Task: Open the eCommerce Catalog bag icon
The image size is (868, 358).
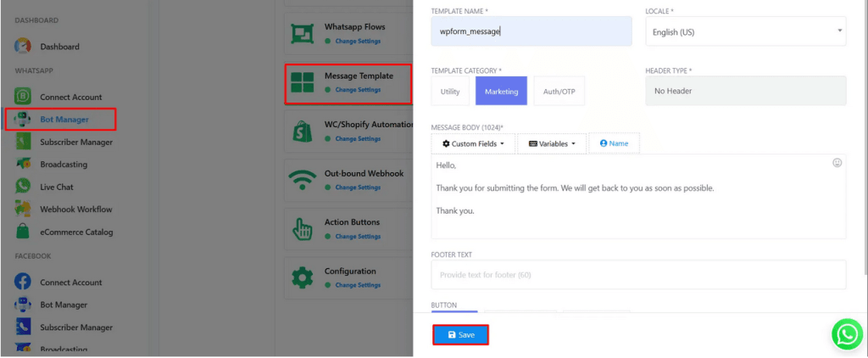Action: (23, 231)
